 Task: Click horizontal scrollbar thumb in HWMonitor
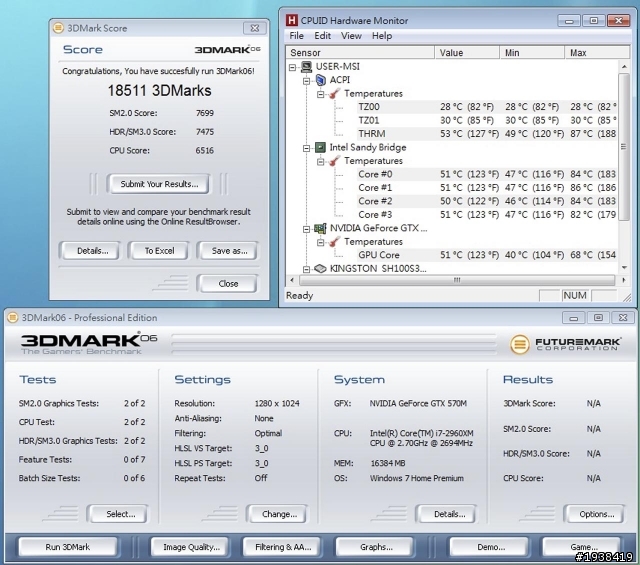[457, 280]
